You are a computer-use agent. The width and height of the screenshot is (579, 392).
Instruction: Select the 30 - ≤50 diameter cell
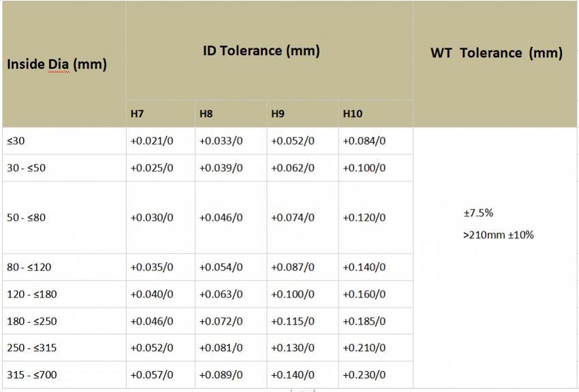[x=27, y=167]
